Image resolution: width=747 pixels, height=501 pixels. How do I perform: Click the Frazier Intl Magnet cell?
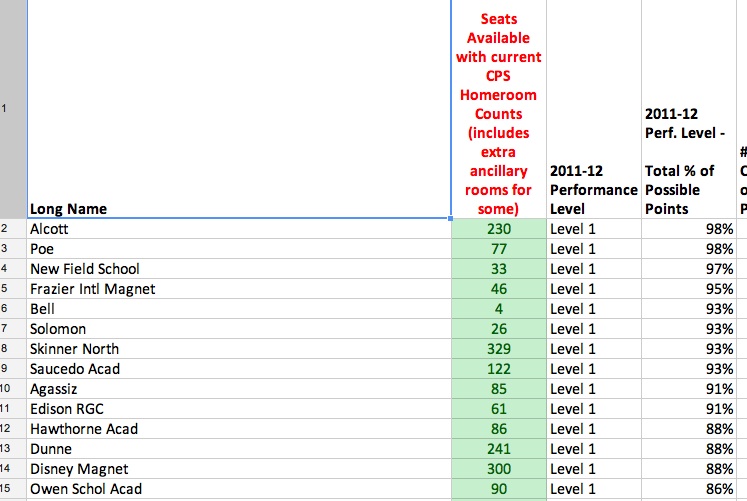[238, 289]
